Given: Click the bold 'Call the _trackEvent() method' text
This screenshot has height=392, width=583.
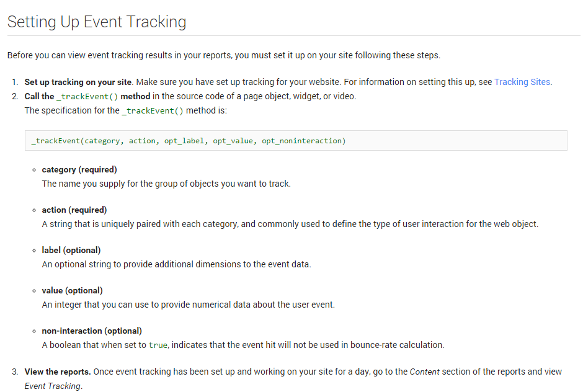Looking at the screenshot, I should tap(87, 96).
